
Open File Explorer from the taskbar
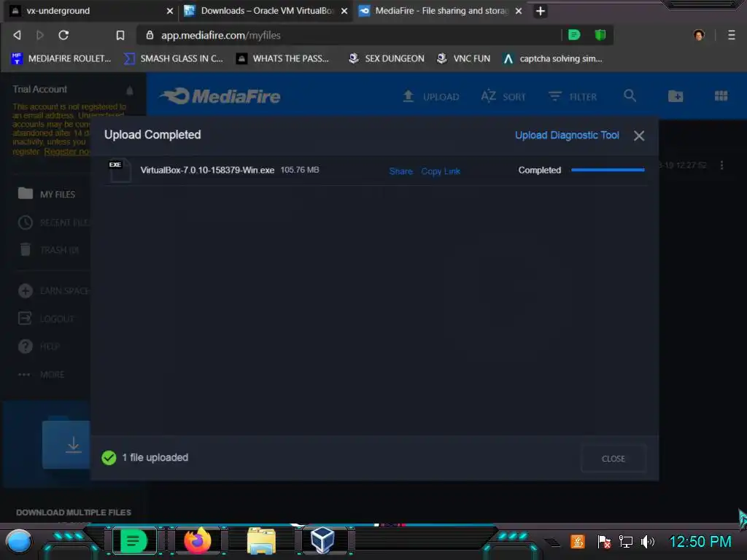point(261,542)
